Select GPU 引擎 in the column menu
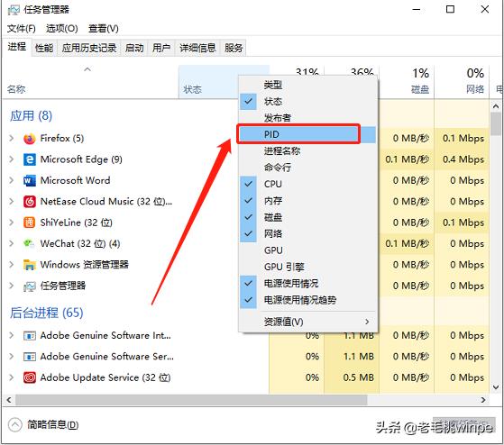This screenshot has width=504, height=445. pyautogui.click(x=307, y=267)
